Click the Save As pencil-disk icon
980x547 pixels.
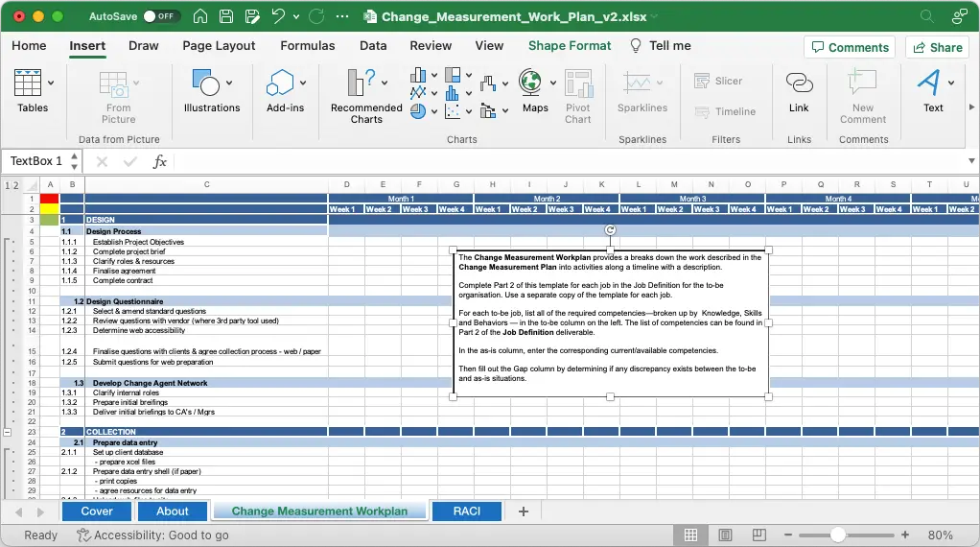point(252,16)
